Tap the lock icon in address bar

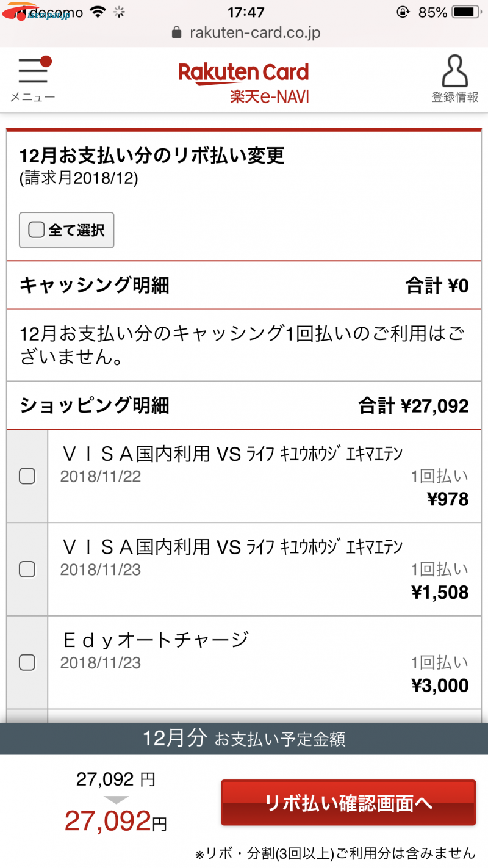177,32
